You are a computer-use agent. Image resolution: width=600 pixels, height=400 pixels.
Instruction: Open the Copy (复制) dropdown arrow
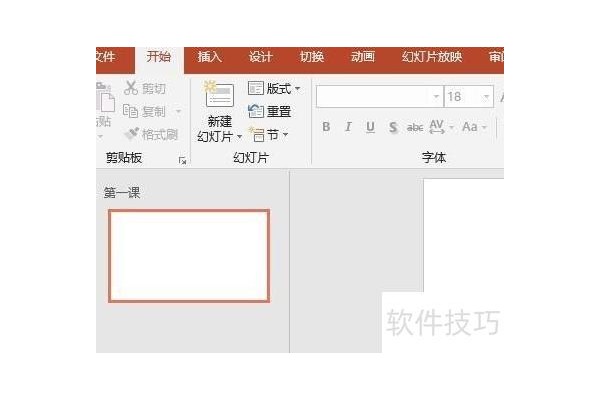click(x=178, y=111)
